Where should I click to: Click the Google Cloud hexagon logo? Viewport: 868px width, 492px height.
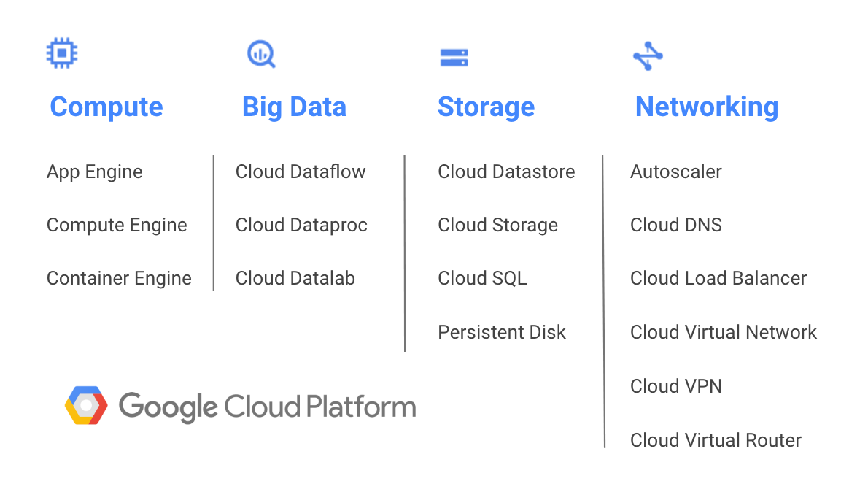tap(86, 405)
